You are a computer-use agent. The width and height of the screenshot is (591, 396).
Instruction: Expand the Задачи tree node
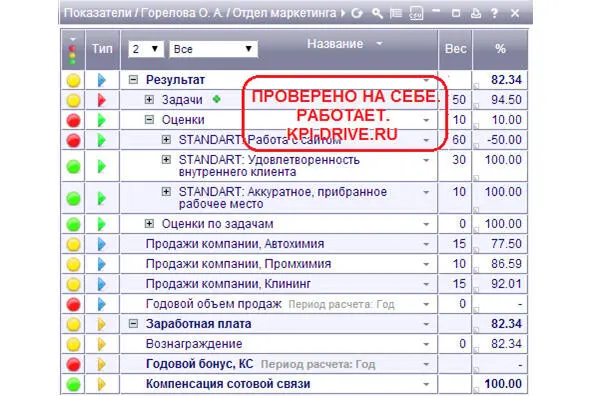(149, 99)
